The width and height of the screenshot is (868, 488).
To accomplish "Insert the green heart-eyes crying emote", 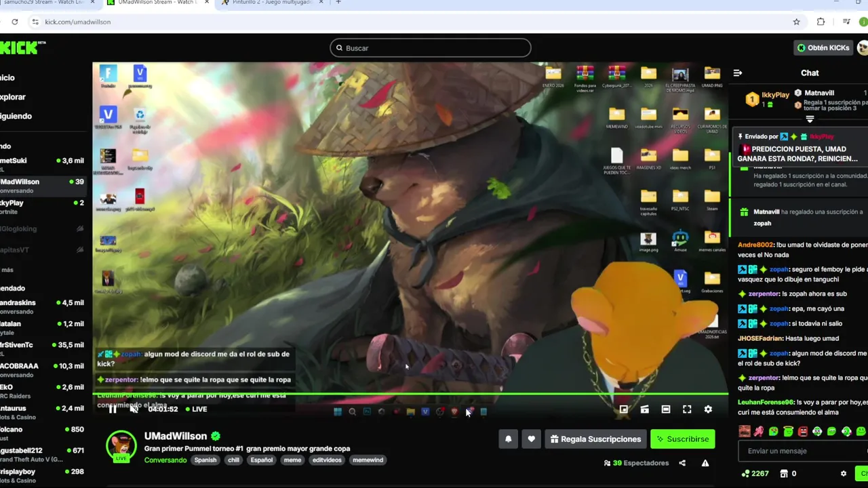I will pos(773,431).
